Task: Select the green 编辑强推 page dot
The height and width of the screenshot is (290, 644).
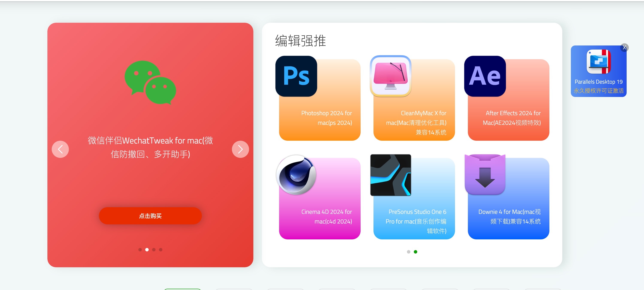Action: tap(416, 252)
